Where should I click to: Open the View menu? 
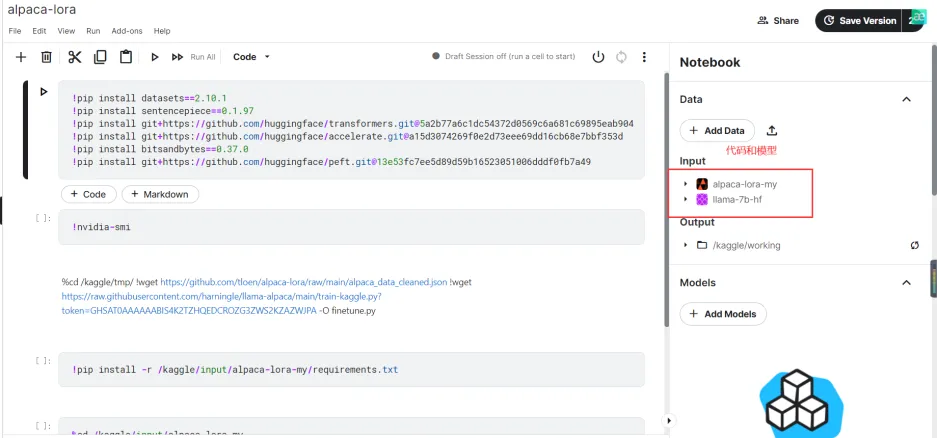pos(66,30)
